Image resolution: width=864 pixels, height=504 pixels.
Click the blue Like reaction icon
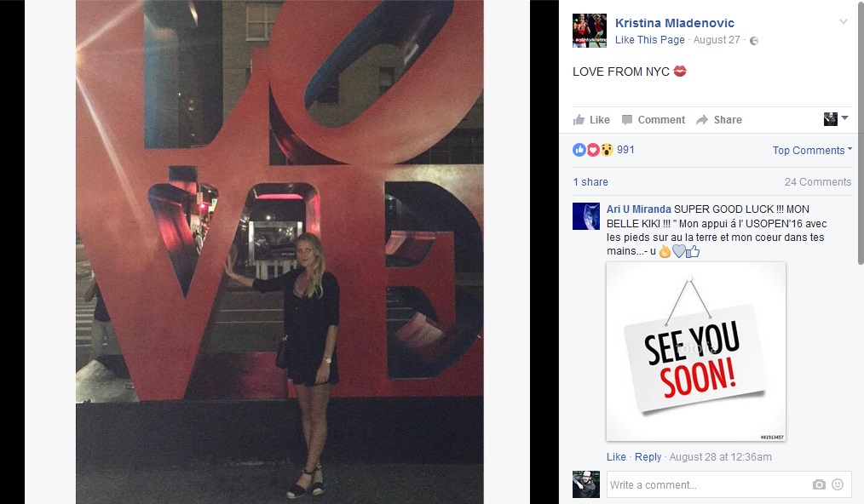click(x=579, y=149)
